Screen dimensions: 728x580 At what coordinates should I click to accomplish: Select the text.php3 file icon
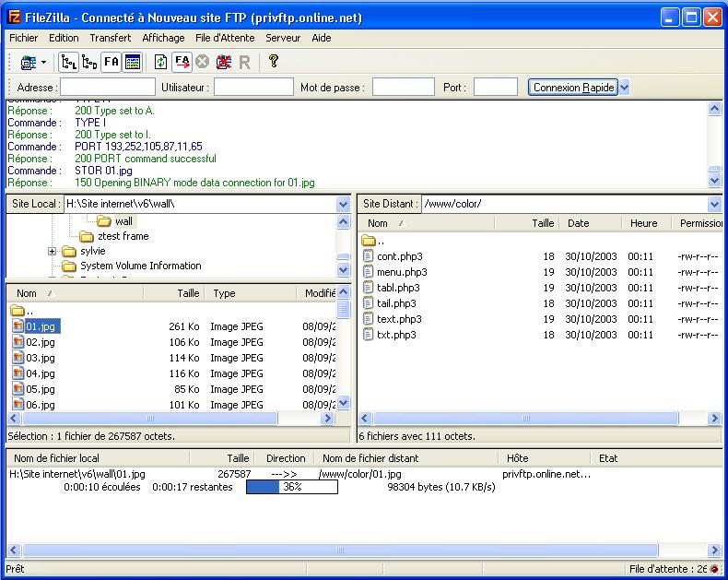[x=369, y=319]
